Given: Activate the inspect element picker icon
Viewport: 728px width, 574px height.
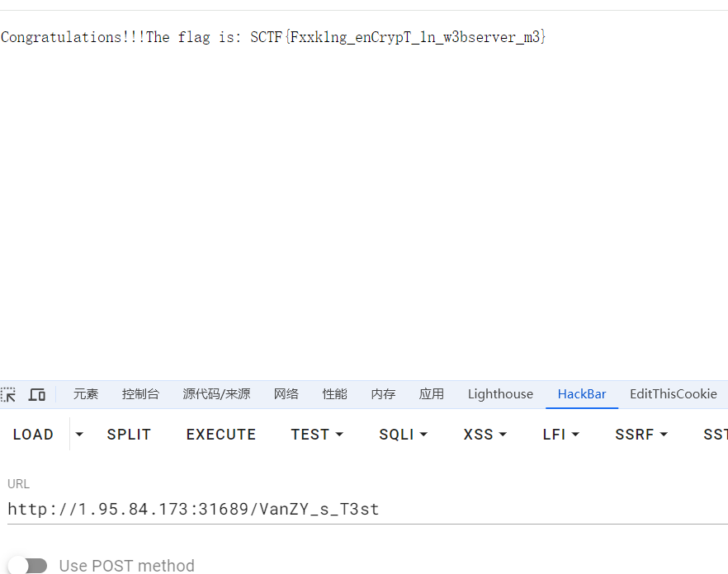Looking at the screenshot, I should tap(8, 394).
